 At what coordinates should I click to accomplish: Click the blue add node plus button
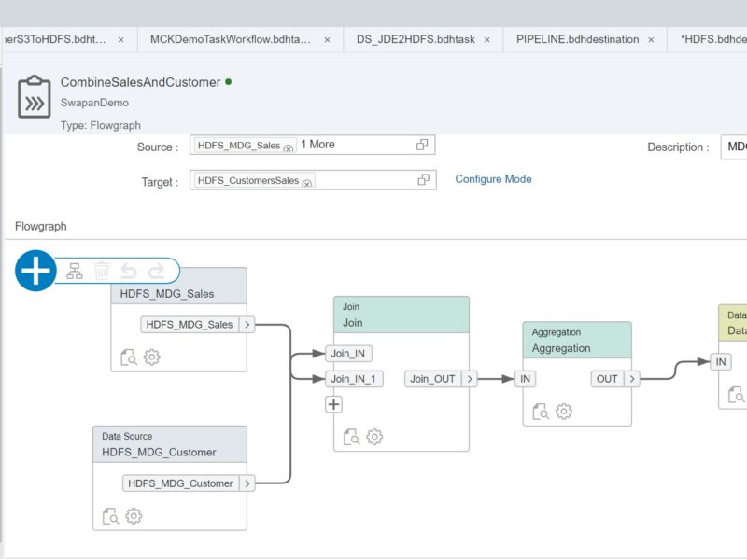(x=35, y=271)
